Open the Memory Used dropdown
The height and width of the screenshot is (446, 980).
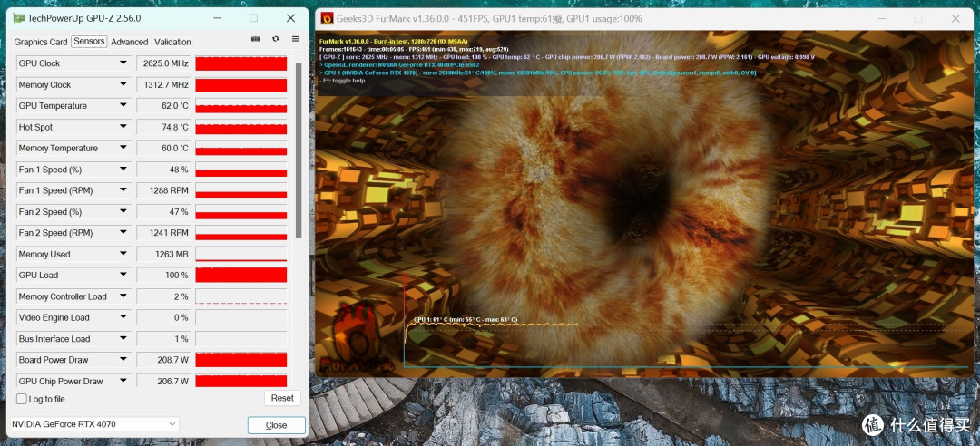pyautogui.click(x=123, y=254)
